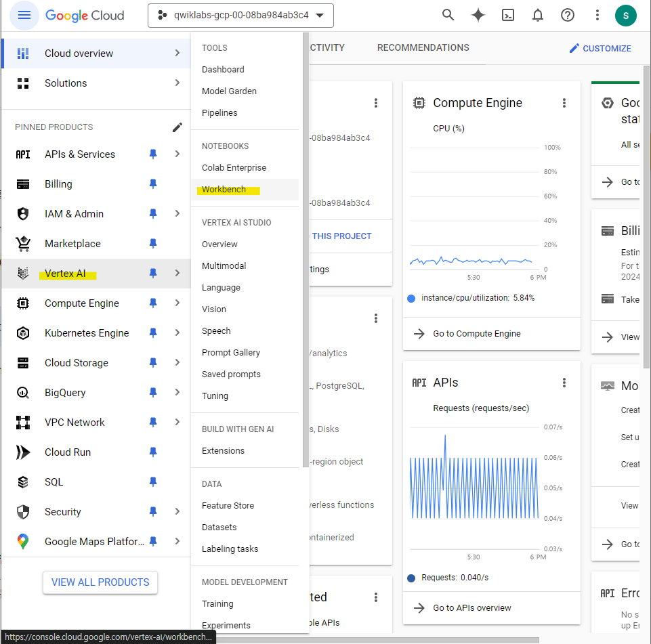The height and width of the screenshot is (644, 651).
Task: Click the bottom horizontal scrollbar
Action: pos(376,640)
